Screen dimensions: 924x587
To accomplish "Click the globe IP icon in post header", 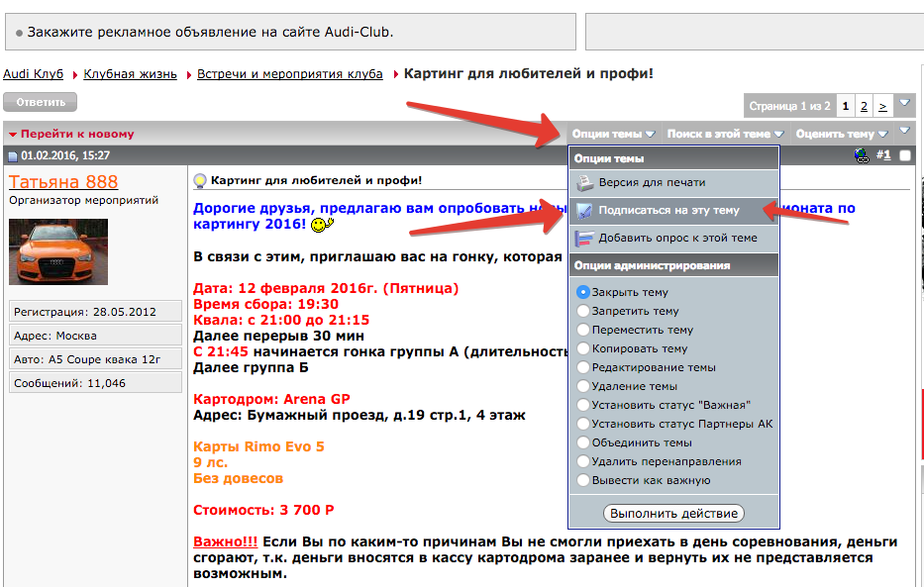I will (x=862, y=156).
